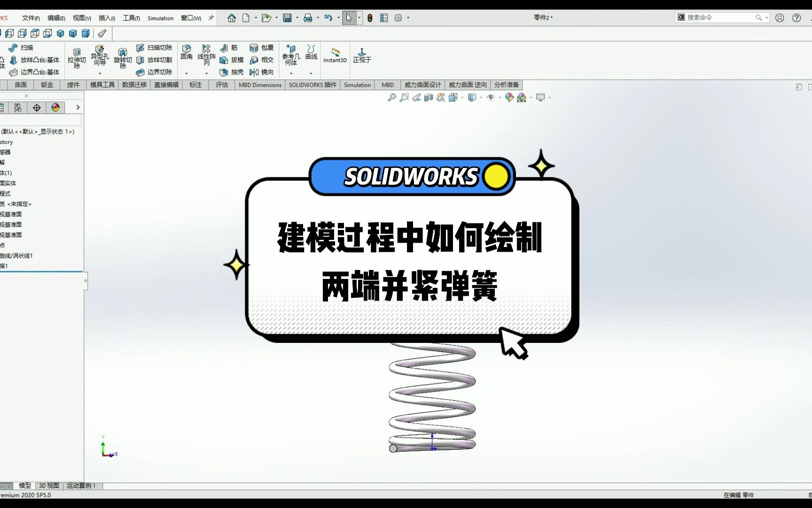This screenshot has height=508, width=812.
Task: Switch to the Simulation ribbon tab
Action: click(x=357, y=85)
